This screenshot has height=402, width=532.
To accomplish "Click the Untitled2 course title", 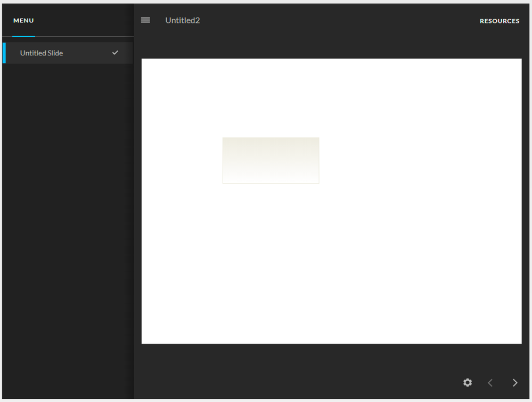I will pos(183,20).
